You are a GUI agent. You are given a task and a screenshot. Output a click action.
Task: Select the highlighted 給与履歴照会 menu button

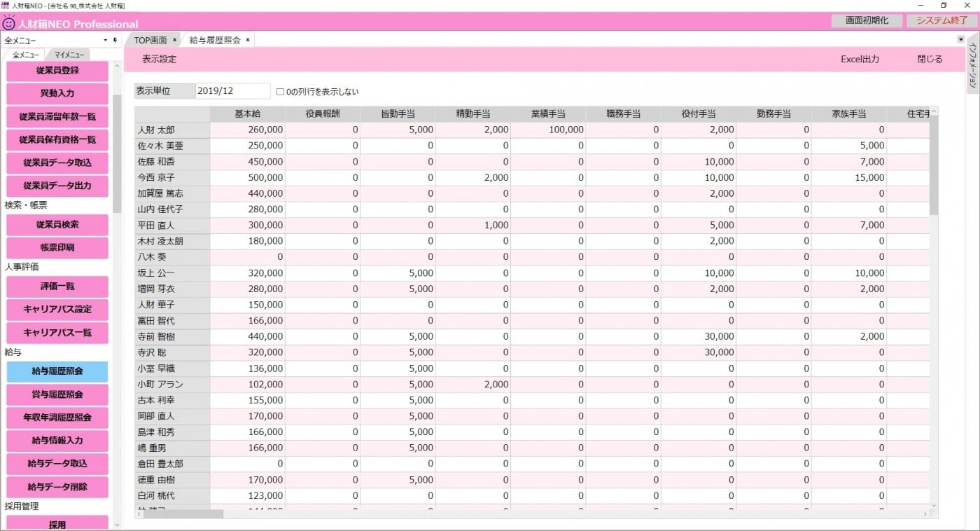(x=57, y=371)
